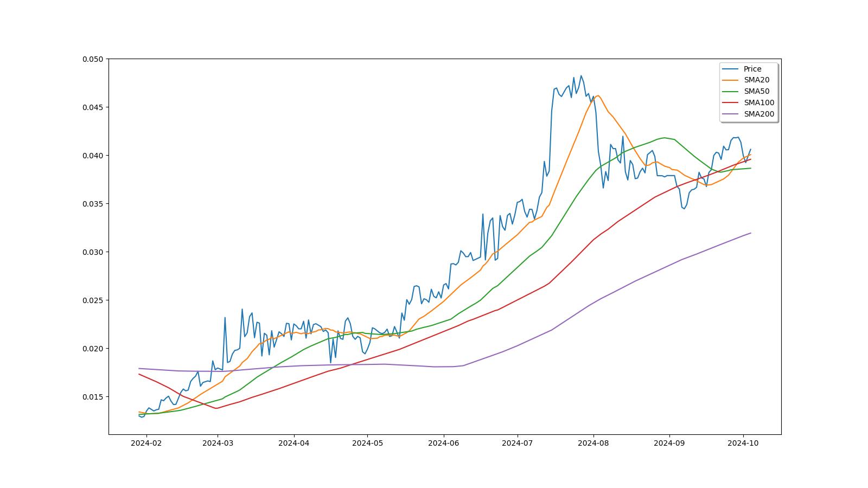
Task: Click the 2024-05 x-axis label
Action: click(x=367, y=443)
